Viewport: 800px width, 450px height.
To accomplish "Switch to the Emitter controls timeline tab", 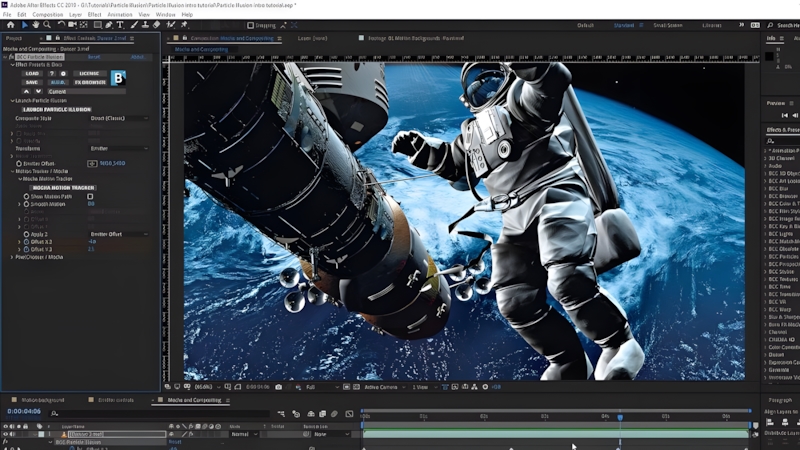I will pos(116,400).
